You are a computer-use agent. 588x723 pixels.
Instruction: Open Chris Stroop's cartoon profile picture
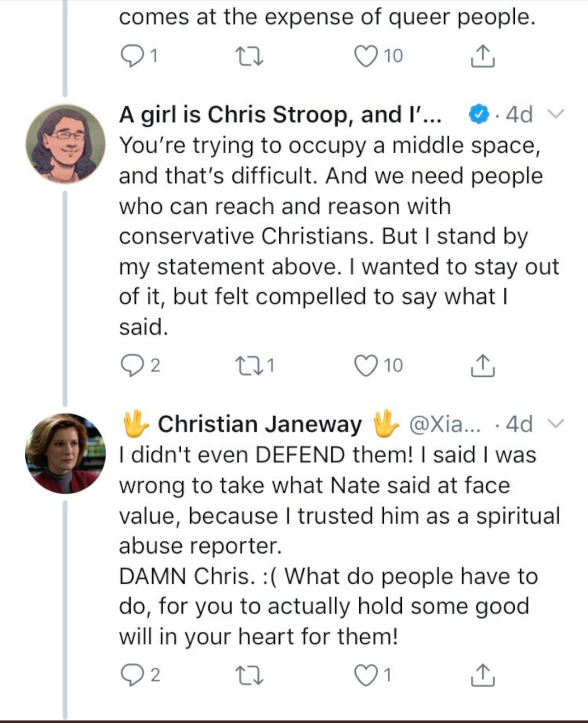66,144
